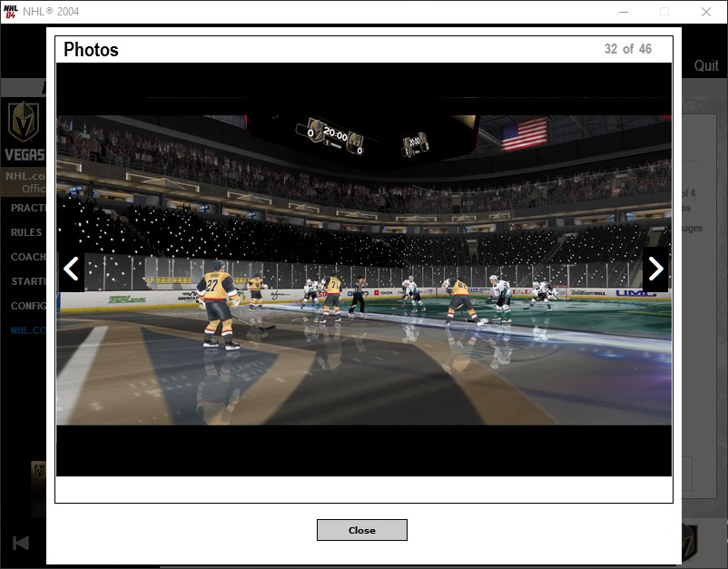Viewport: 728px width, 569px height.
Task: Click the small Vegas crest at bottom left
Action: tap(39, 471)
